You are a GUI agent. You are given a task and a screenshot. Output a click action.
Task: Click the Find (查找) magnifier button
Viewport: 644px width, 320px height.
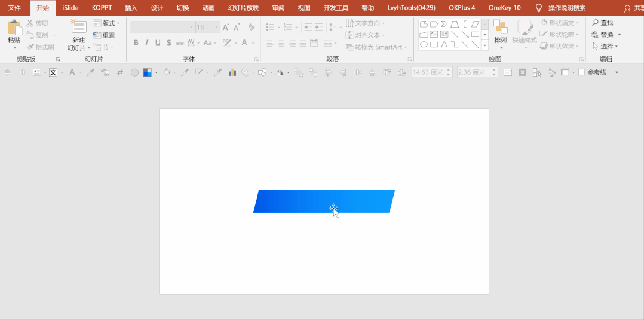pos(603,23)
